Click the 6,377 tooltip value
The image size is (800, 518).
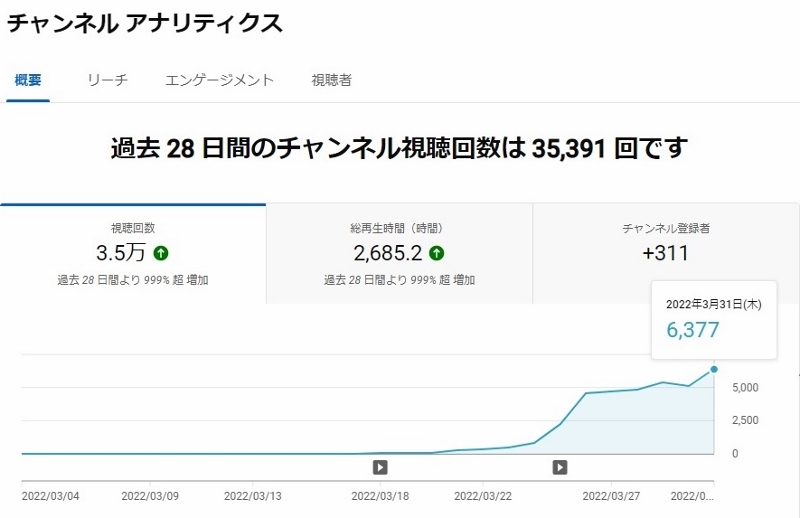click(x=693, y=330)
